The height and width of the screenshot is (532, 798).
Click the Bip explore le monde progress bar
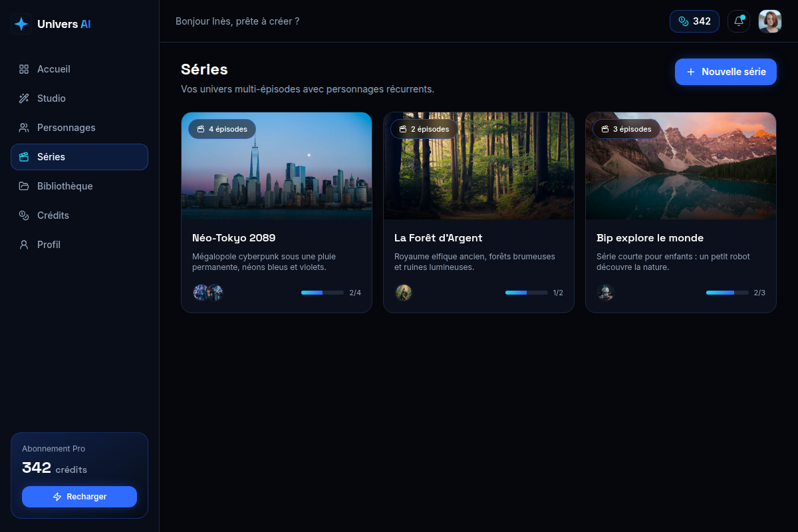tap(728, 293)
